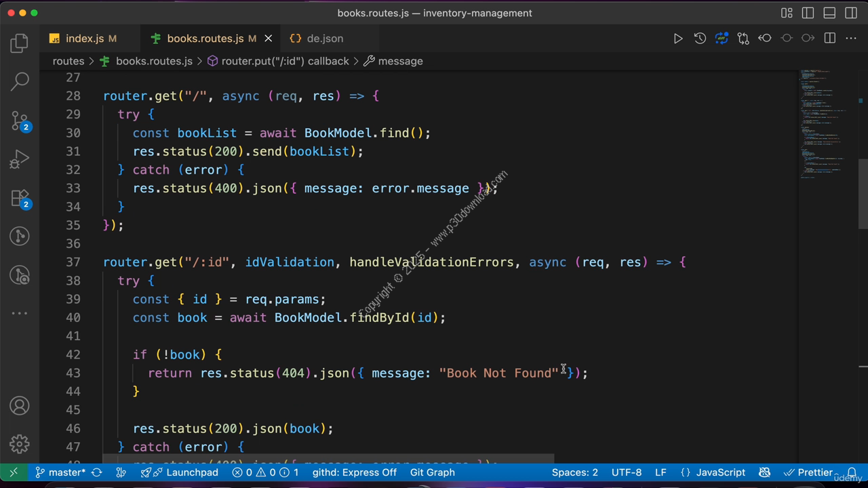868x488 pixels.
Task: Toggle the primary sidebar layout button
Action: 808,13
